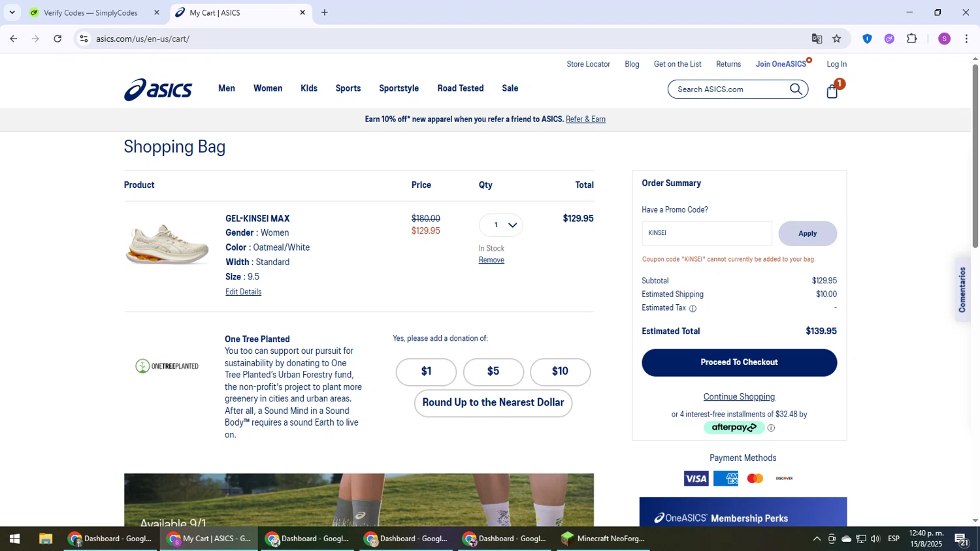The width and height of the screenshot is (980, 551).
Task: Click the volume icon in system tray
Action: point(875,539)
